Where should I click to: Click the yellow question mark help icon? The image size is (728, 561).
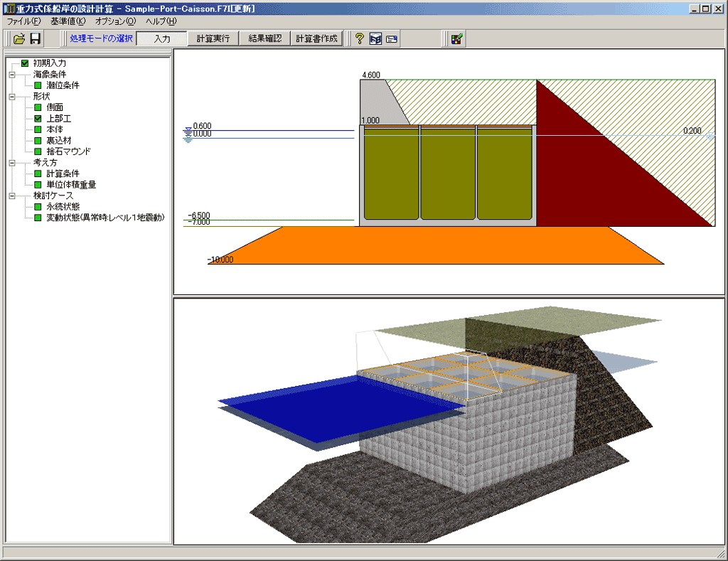[360, 38]
